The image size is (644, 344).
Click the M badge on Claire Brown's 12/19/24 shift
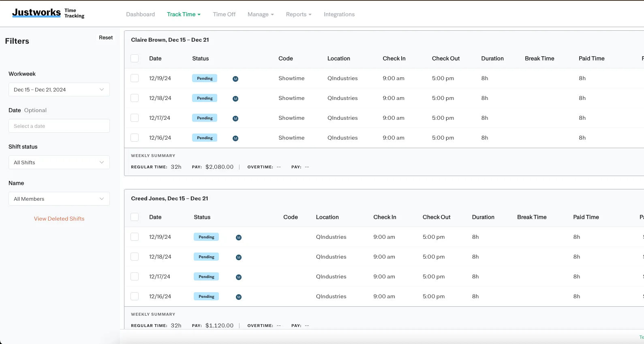(235, 79)
